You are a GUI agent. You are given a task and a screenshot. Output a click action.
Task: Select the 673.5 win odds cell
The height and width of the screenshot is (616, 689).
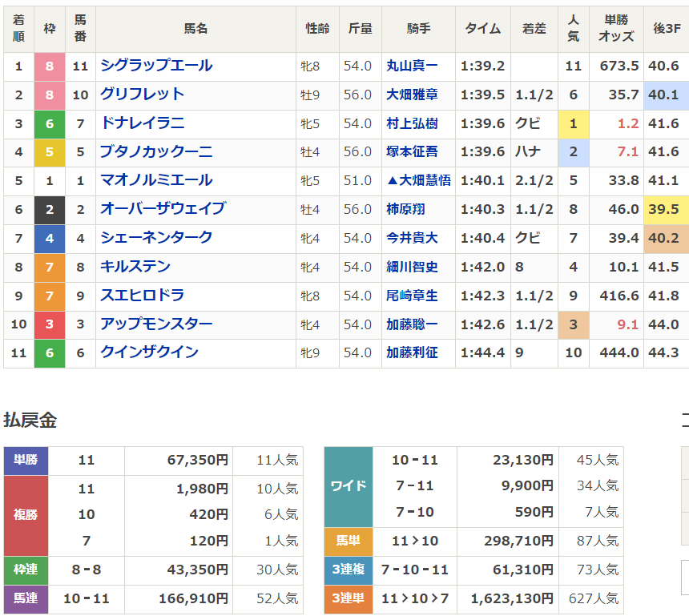(616, 66)
